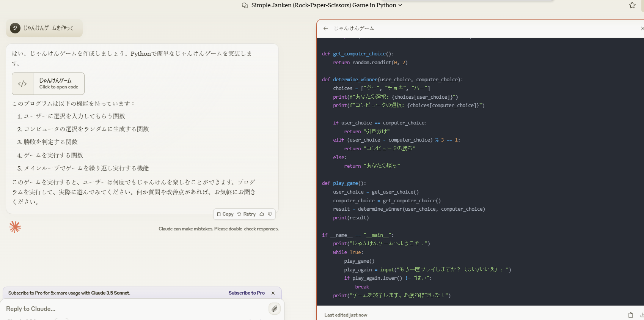Click list item ゲームを実行する関数

[53, 155]
